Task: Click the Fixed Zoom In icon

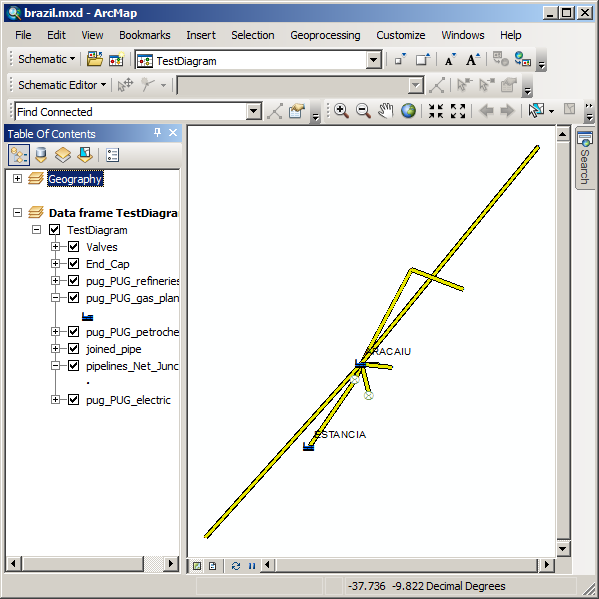Action: (436, 111)
